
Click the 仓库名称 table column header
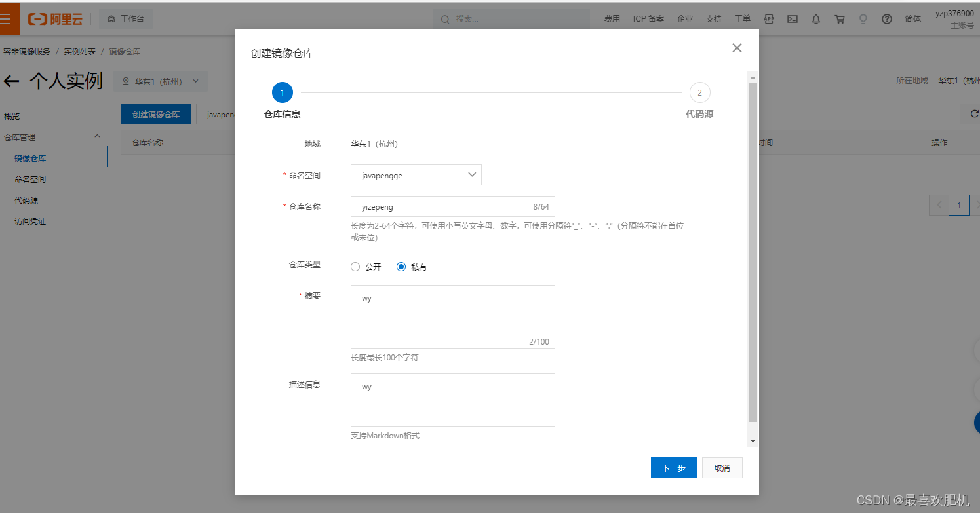(147, 142)
